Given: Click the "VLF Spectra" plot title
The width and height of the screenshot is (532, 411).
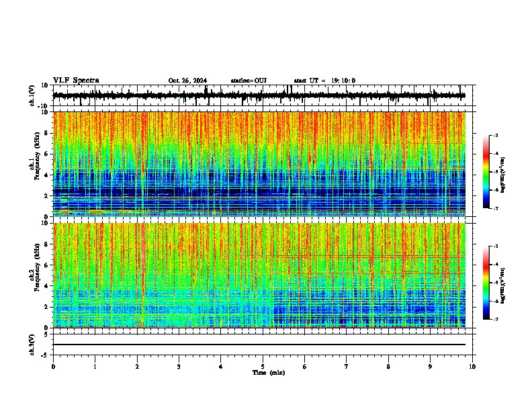Looking at the screenshot, I should click(76, 81).
